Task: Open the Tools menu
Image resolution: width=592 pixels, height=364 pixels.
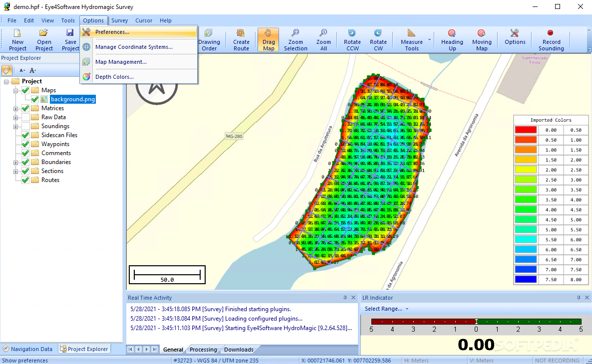Action: (68, 20)
